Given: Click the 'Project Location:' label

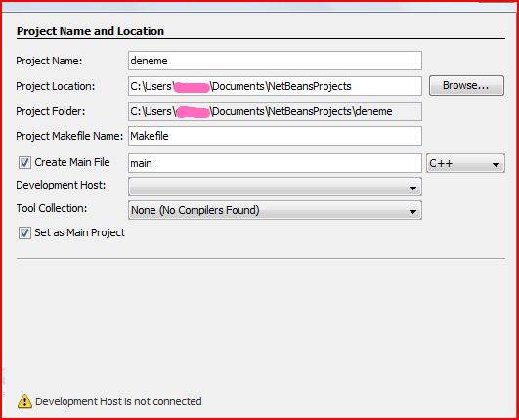Looking at the screenshot, I should pos(56,86).
